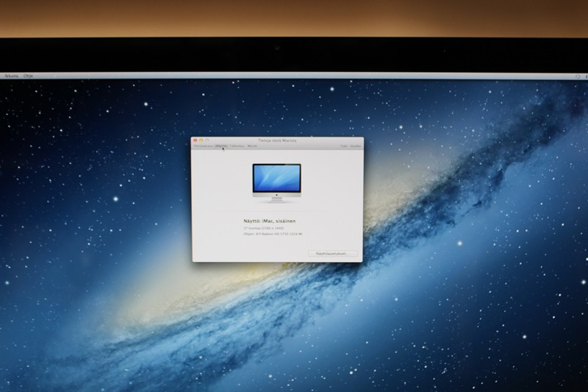This screenshot has height=392, width=588.
Task: Select the 'Näyttö: iMac, sisäinen' heading
Action: point(270,221)
